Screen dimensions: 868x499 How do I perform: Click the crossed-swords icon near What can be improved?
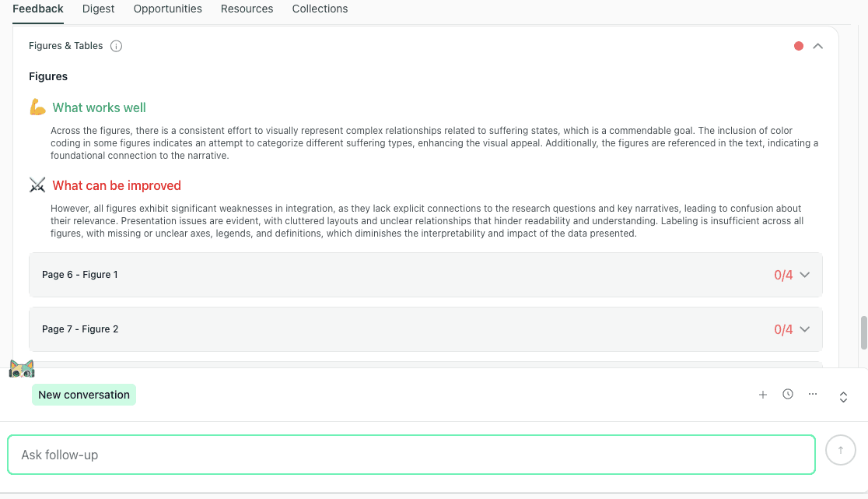(x=37, y=184)
